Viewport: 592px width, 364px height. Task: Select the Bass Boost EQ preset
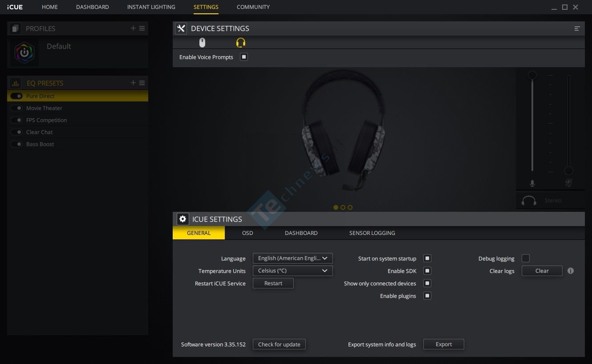coord(77,144)
